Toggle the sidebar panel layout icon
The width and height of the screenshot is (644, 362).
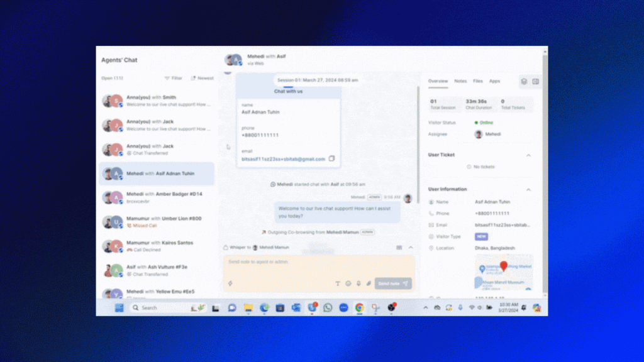(x=535, y=82)
